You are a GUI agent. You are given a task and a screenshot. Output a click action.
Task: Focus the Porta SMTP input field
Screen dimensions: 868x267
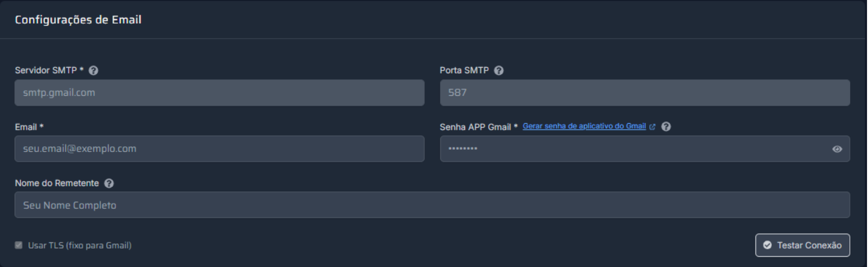[645, 93]
